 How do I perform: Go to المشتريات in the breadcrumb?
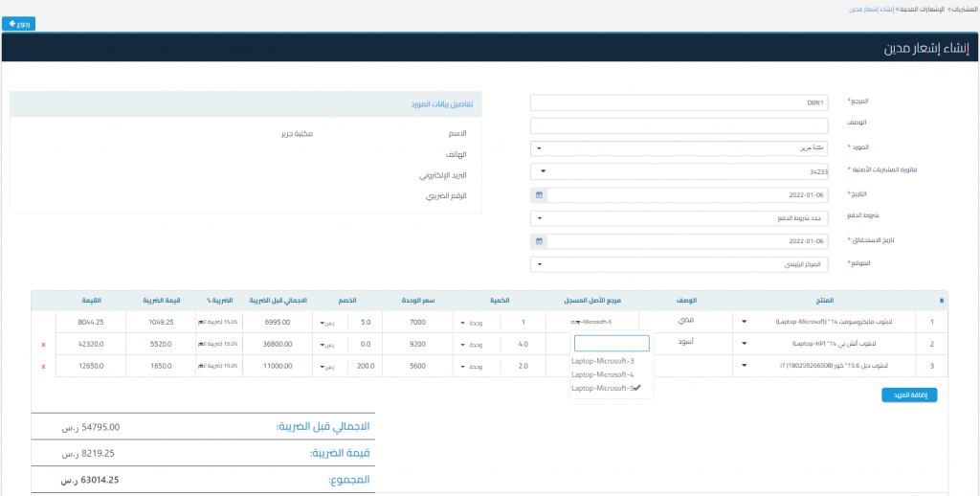coord(960,9)
